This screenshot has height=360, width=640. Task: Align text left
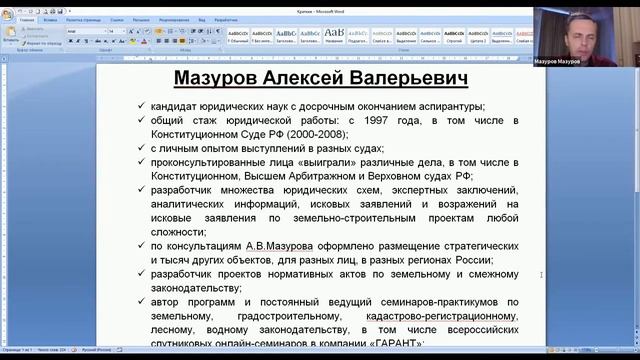(x=158, y=41)
